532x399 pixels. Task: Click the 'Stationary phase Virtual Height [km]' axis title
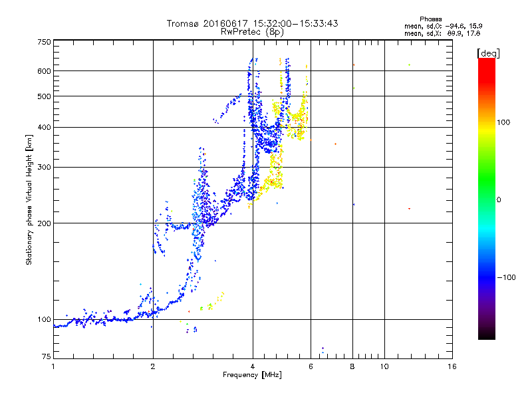tap(29, 199)
